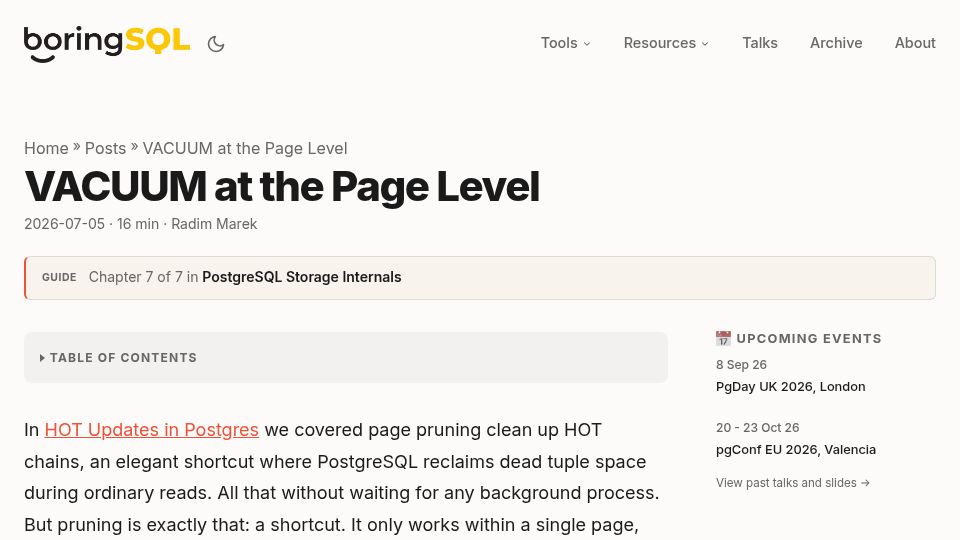Screen dimensions: 960x540
Task: Open the pgConf EU 2026, Valencia event
Action: (796, 449)
